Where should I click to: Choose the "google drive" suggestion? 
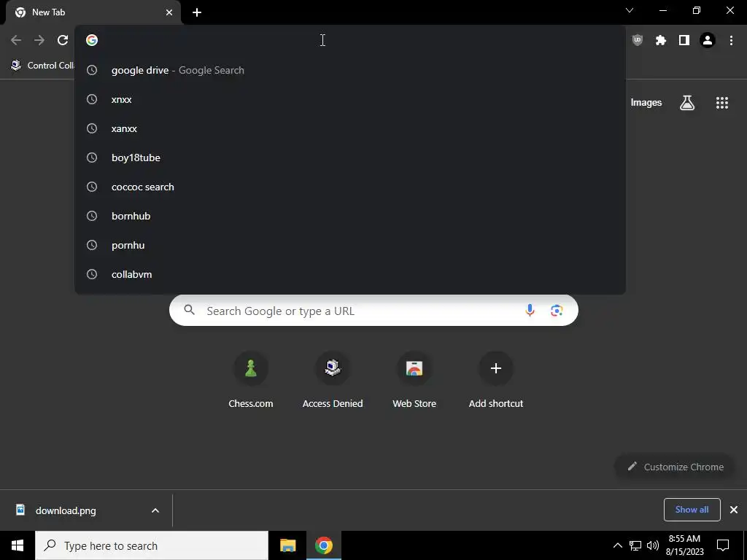pyautogui.click(x=350, y=70)
